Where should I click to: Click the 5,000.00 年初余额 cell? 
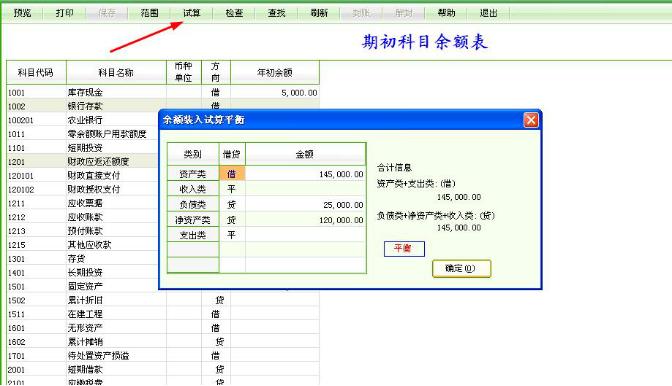click(x=275, y=93)
